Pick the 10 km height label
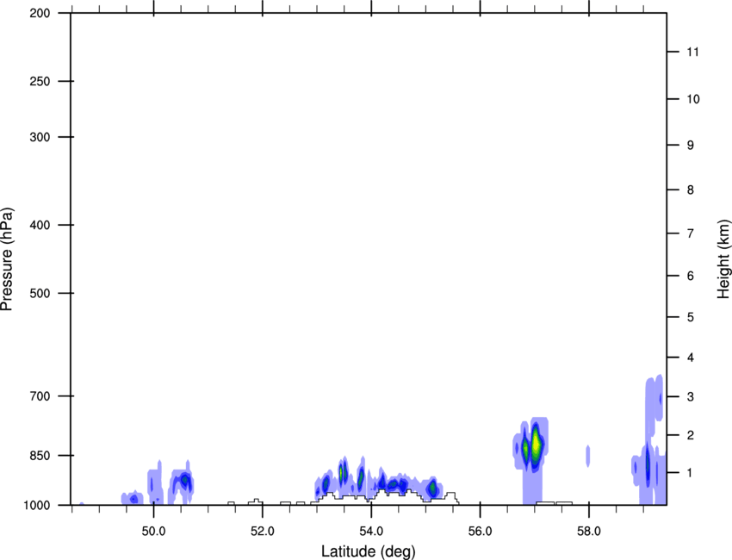 (x=692, y=99)
